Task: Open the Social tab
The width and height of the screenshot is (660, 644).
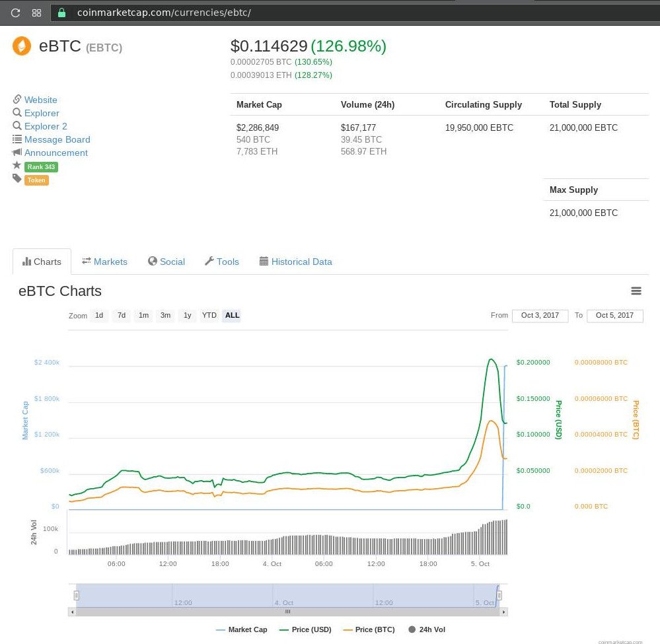Action: click(166, 262)
